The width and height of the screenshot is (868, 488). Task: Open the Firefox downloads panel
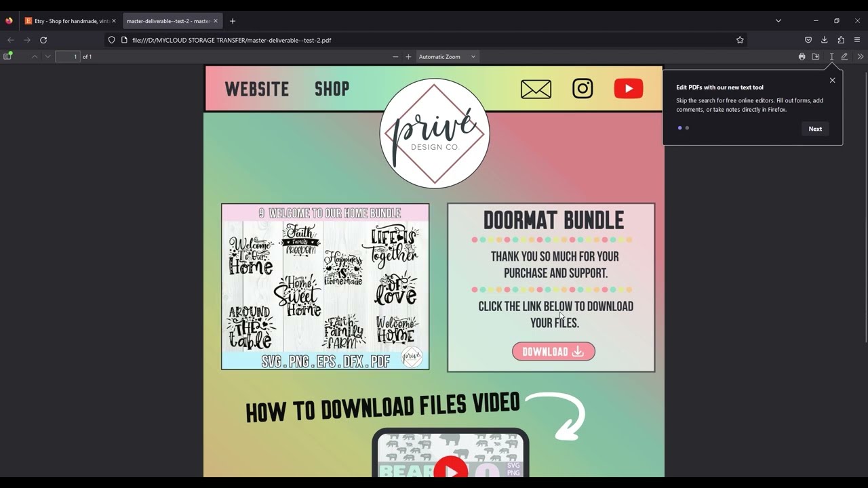click(x=825, y=40)
